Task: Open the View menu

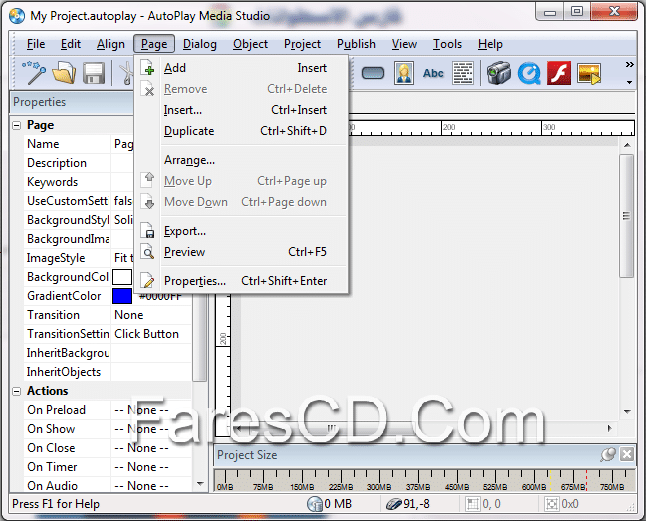Action: coord(404,44)
